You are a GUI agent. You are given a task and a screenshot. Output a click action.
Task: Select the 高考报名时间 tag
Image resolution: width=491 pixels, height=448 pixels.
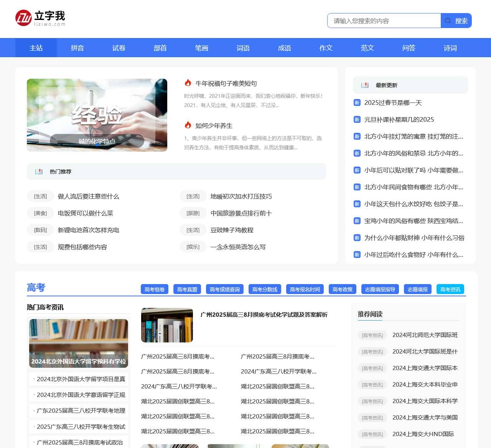[x=305, y=289]
